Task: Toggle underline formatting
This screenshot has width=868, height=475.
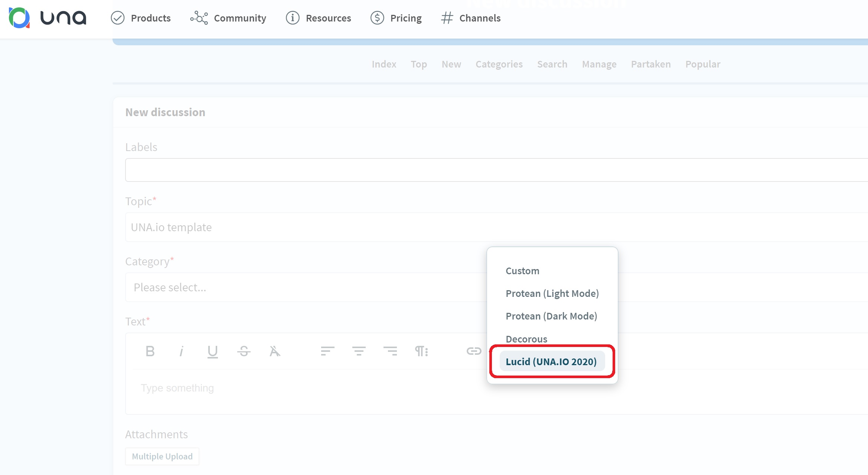Action: point(212,351)
